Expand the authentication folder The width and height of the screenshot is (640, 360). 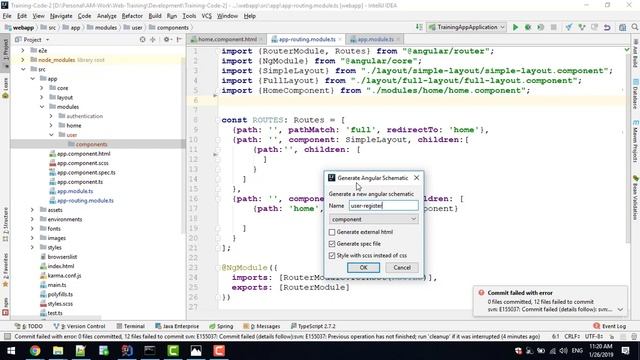click(51, 116)
